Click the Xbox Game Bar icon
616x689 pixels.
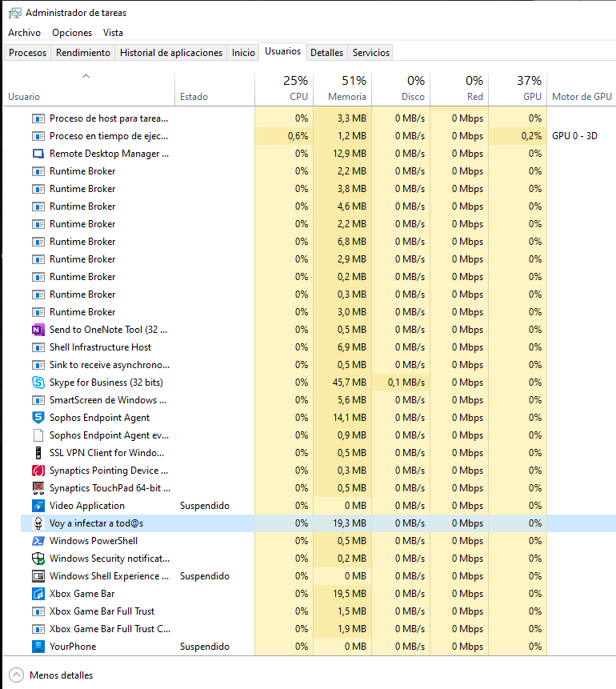click(38, 594)
